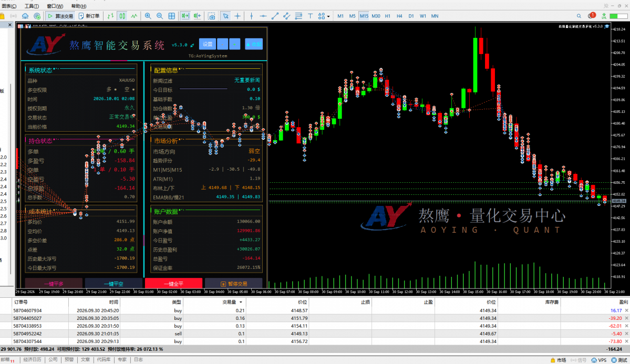630x364 pixels.
Task: Open the cloud VPS toolbar icon
Action: [25, 16]
